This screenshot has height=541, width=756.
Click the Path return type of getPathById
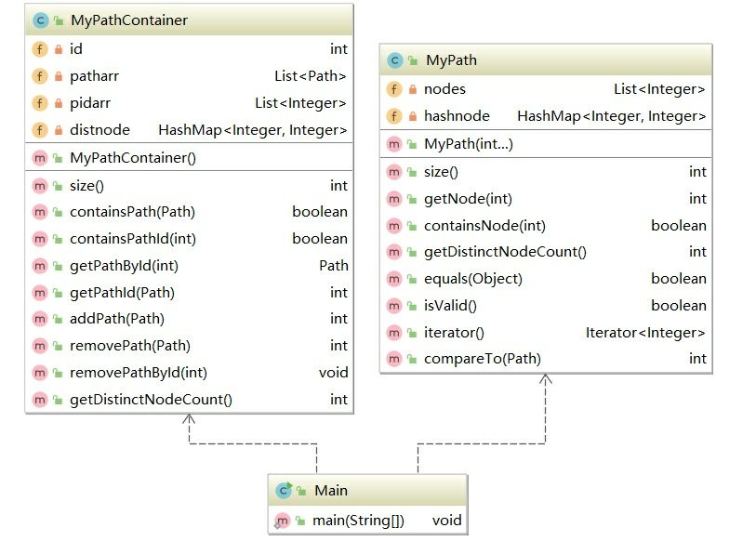point(334,266)
